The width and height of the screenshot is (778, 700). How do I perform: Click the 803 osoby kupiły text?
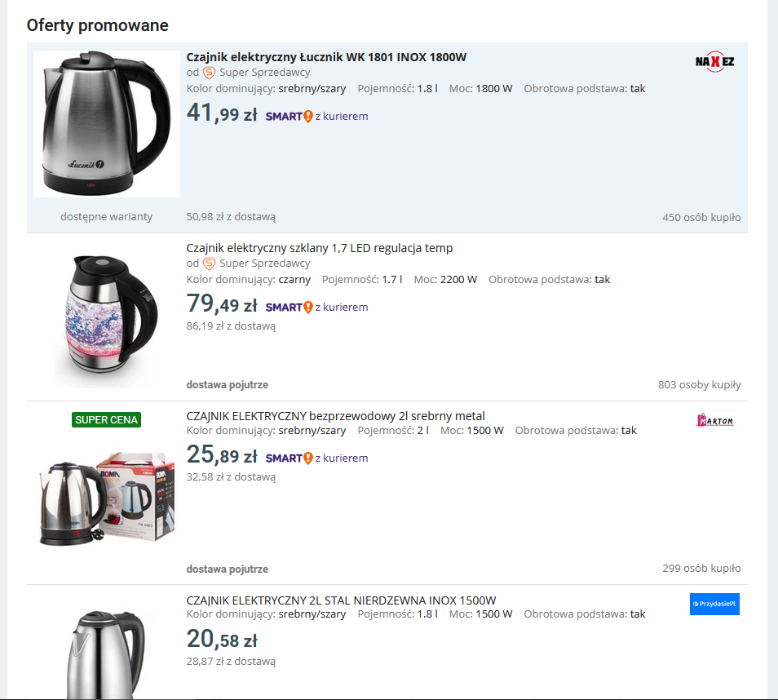point(699,385)
